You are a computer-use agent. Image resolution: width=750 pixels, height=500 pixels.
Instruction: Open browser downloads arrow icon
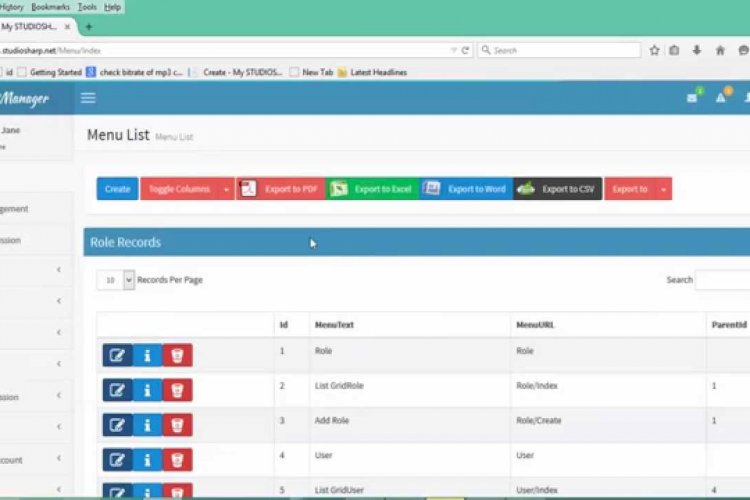[x=697, y=50]
